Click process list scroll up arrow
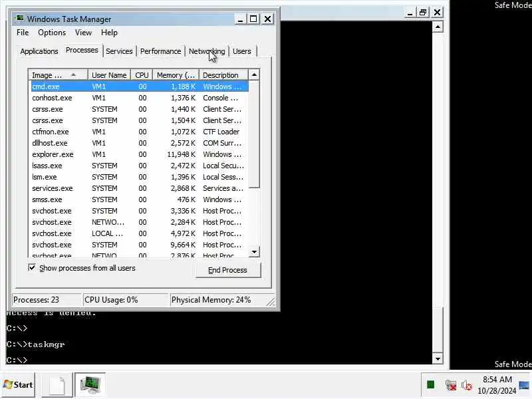 click(x=254, y=74)
